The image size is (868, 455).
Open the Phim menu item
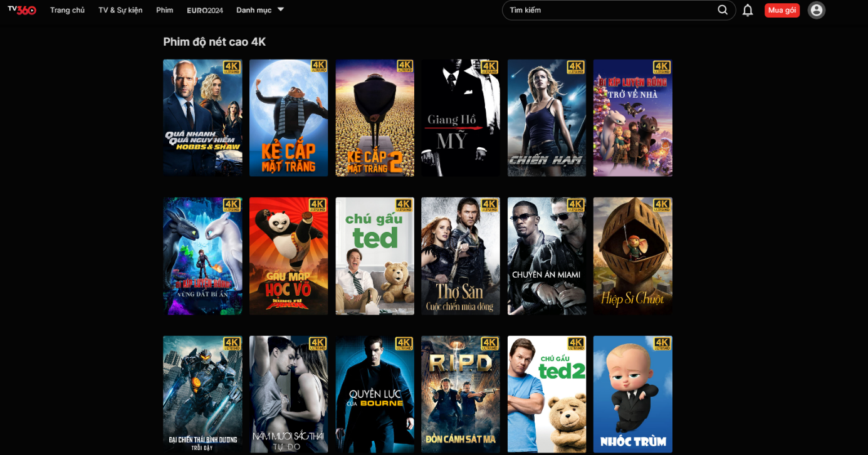165,10
